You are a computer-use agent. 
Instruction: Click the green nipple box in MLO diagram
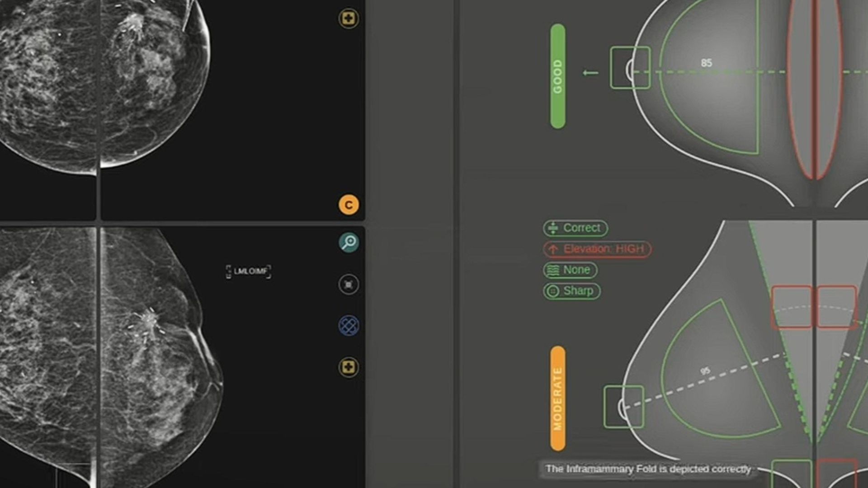[x=623, y=407]
